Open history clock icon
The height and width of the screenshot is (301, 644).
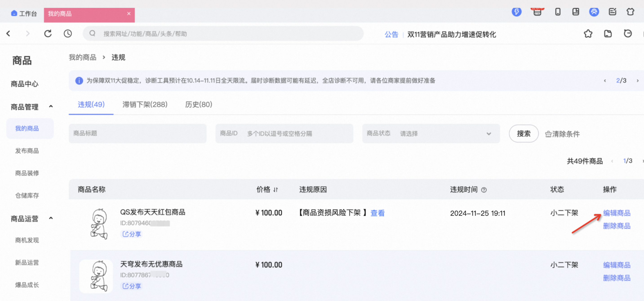pyautogui.click(x=68, y=34)
